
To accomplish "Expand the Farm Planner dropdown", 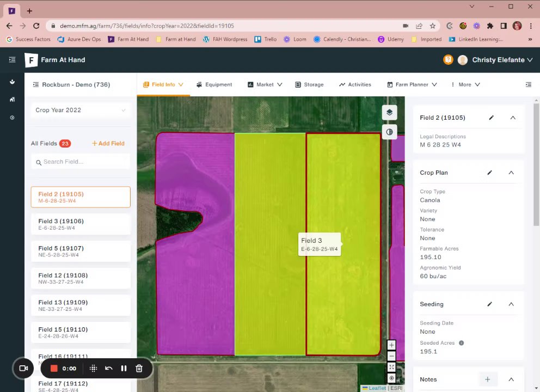I will [434, 84].
